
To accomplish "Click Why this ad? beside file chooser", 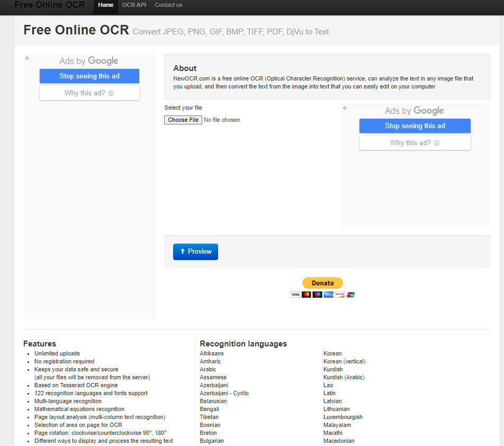I will [415, 143].
